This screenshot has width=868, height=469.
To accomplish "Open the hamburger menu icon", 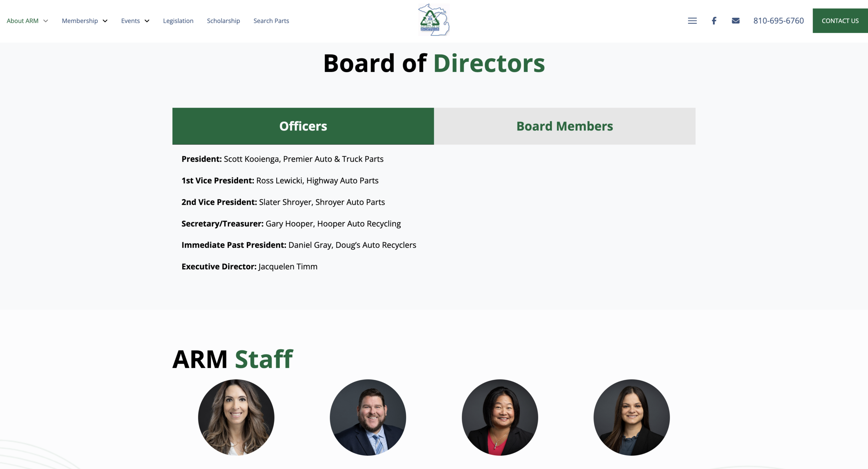I will coord(692,21).
